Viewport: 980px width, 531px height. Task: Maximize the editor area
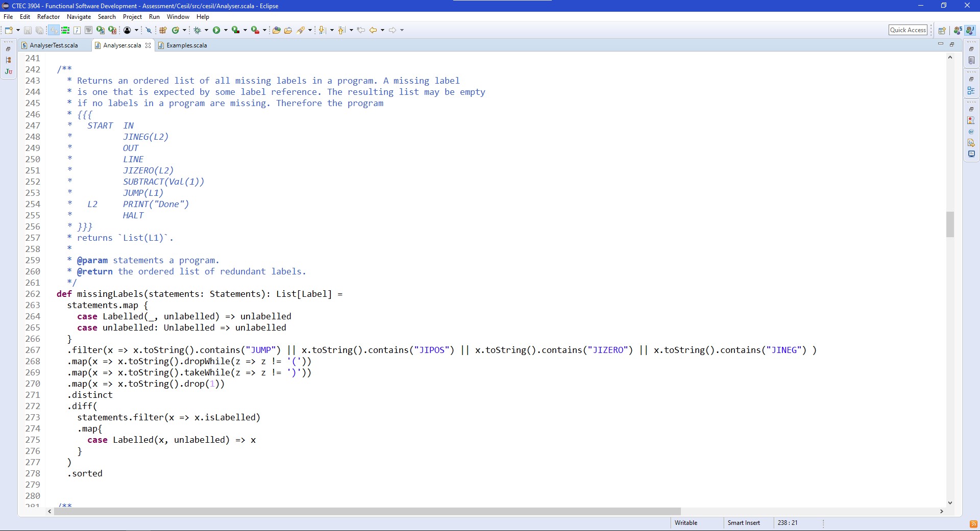[952, 44]
